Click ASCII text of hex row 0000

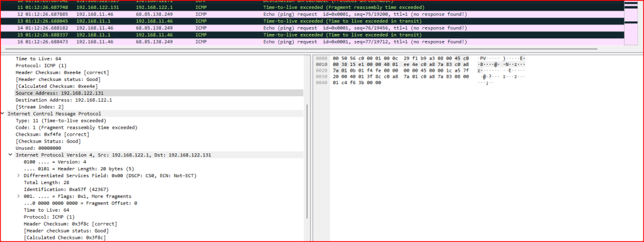[x=501, y=58]
